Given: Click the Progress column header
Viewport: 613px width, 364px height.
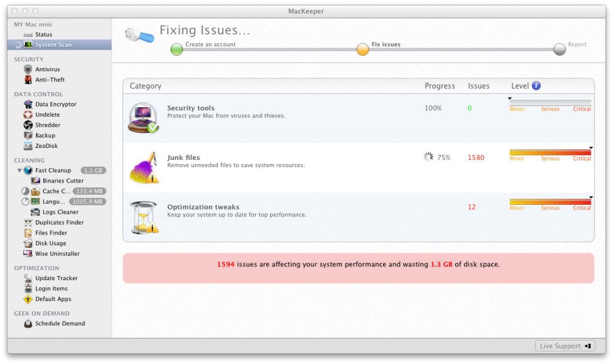Looking at the screenshot, I should click(x=440, y=86).
